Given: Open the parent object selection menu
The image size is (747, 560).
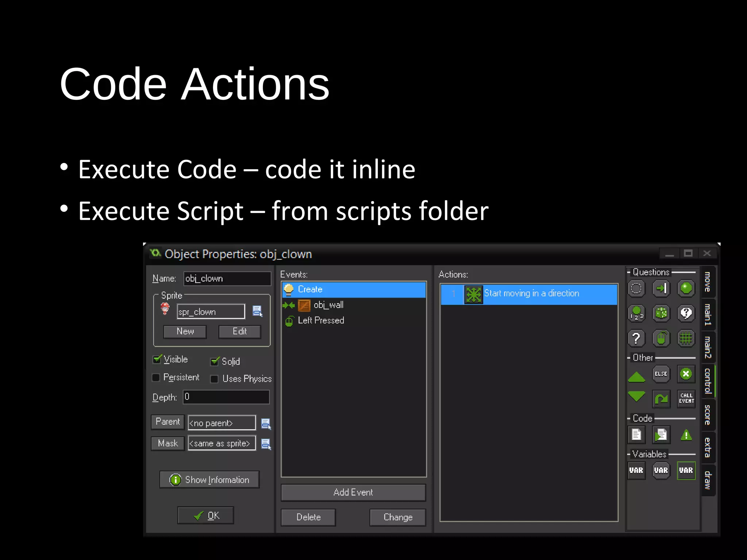Looking at the screenshot, I should click(x=266, y=423).
